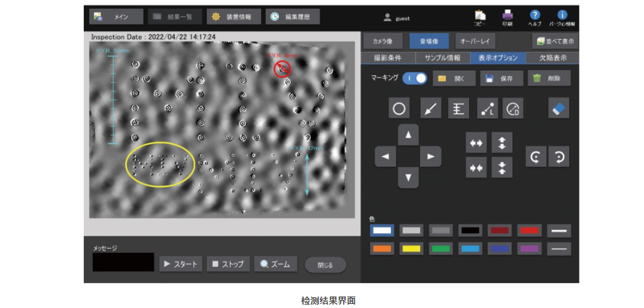
Task: Select the thin line width option
Action: (559, 249)
